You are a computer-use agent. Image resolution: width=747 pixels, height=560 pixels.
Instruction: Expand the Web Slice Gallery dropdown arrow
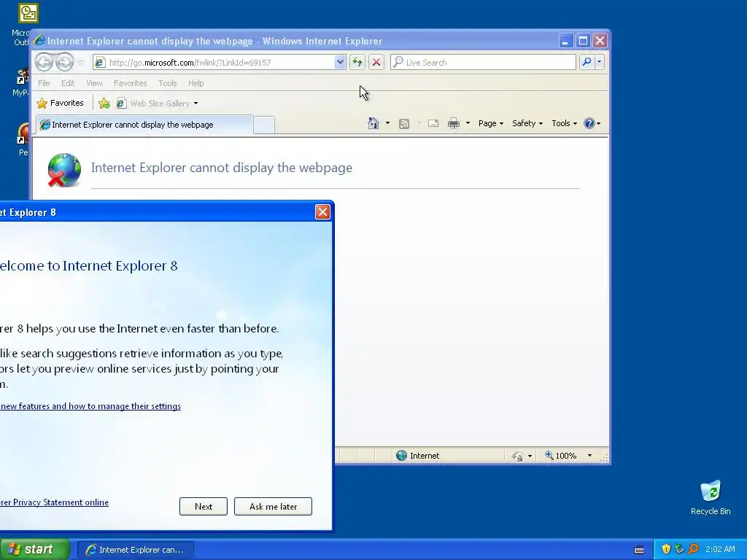point(196,104)
